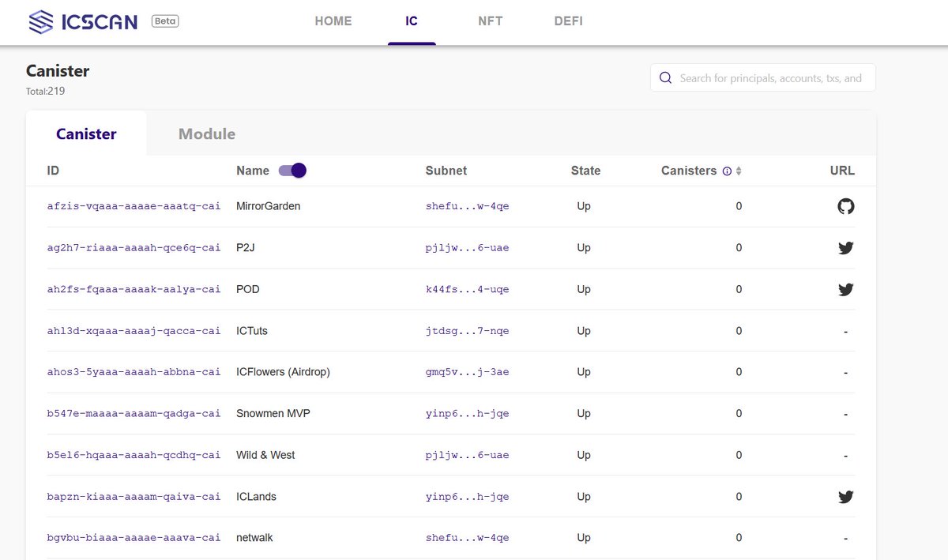
Task: Click the Canisters column info icon
Action: tap(727, 171)
